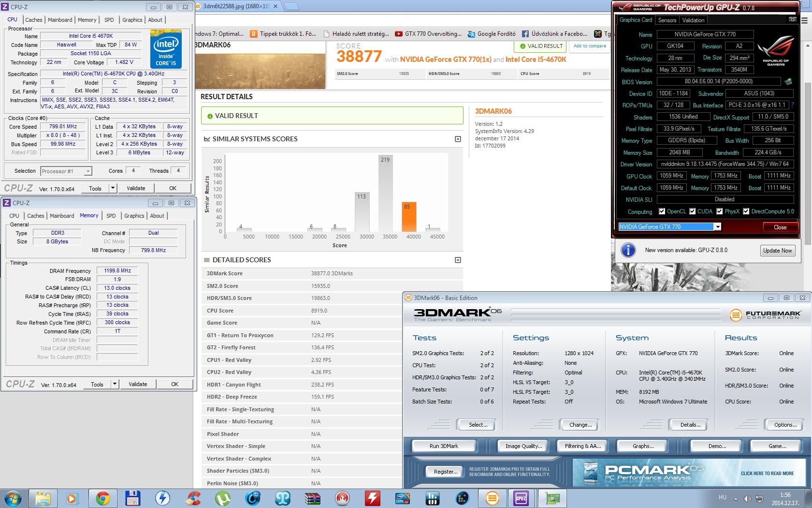Click the GPU-Z screenshot camera icon
812x508 pixels.
[x=792, y=19]
